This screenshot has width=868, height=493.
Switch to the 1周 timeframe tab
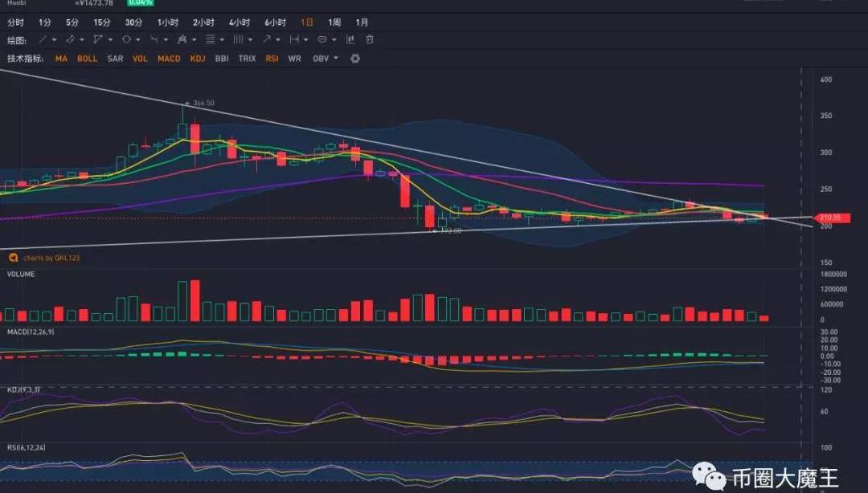point(334,22)
